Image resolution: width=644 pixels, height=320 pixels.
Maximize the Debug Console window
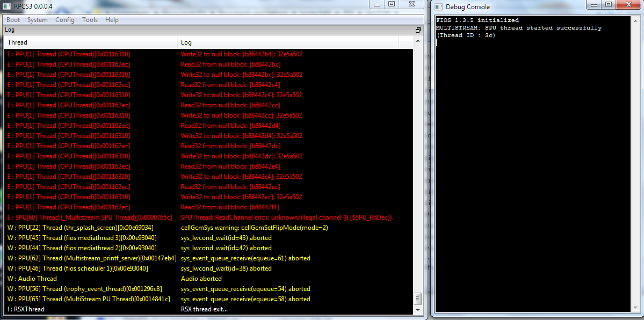(608, 4)
